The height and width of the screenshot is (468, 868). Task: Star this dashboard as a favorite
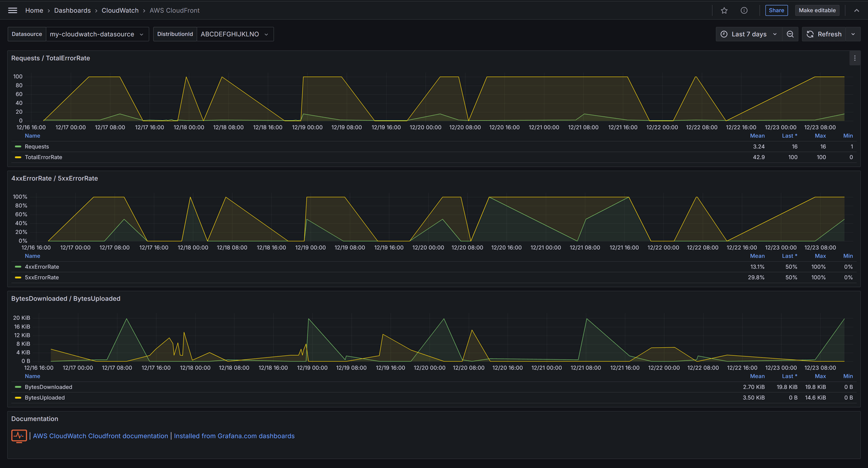pyautogui.click(x=724, y=10)
